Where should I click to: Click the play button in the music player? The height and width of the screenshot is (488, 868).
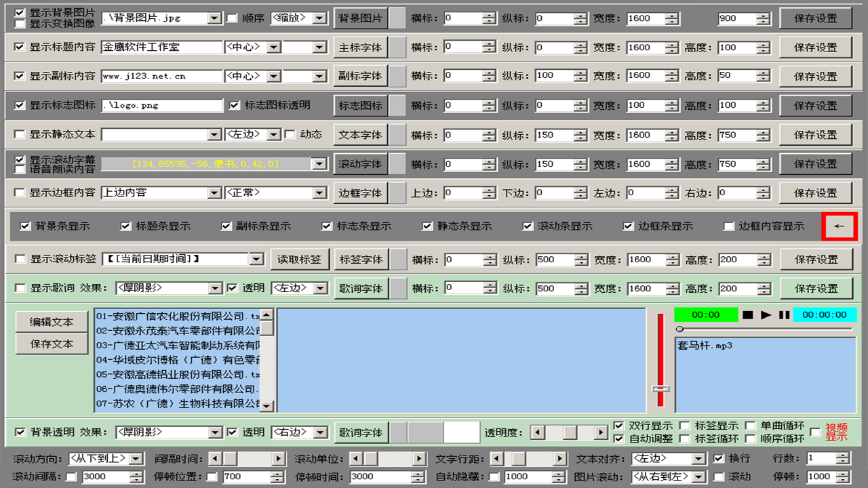(766, 315)
